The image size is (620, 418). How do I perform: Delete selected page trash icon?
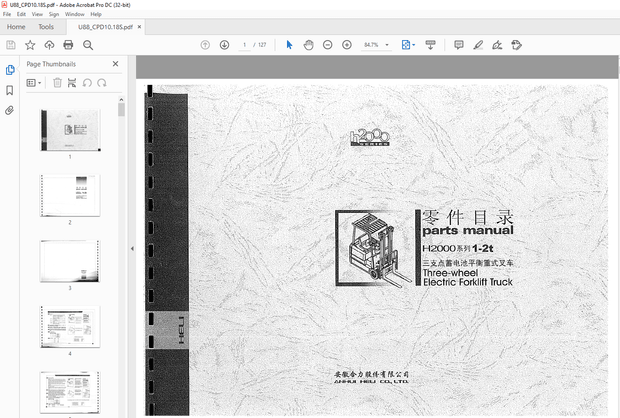pyautogui.click(x=57, y=83)
